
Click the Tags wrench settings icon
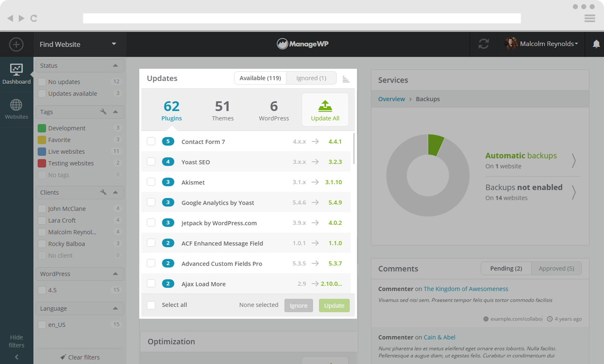103,112
